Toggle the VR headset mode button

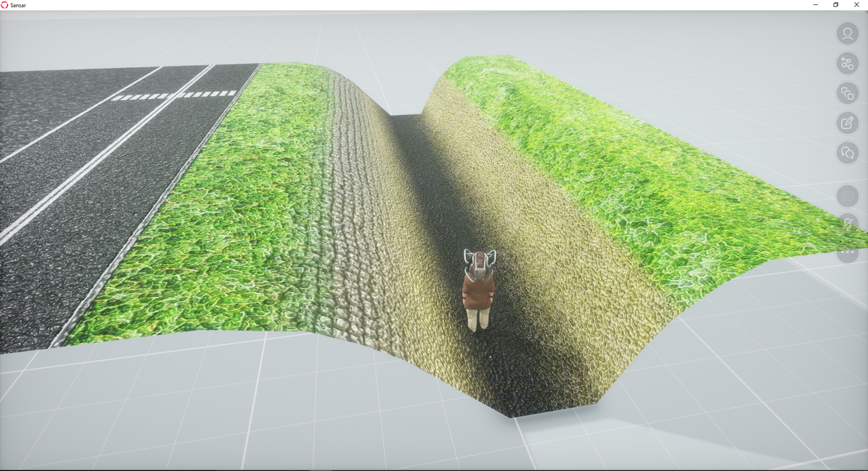coord(847,196)
